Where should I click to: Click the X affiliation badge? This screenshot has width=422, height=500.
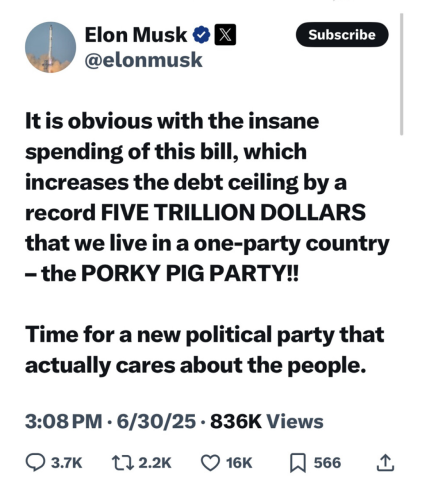pos(225,35)
